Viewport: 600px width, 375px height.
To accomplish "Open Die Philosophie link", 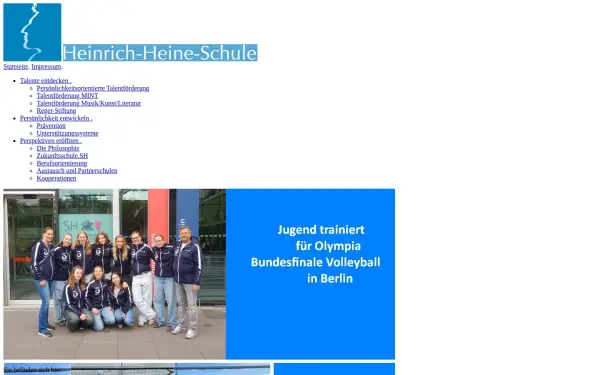I will (x=58, y=148).
